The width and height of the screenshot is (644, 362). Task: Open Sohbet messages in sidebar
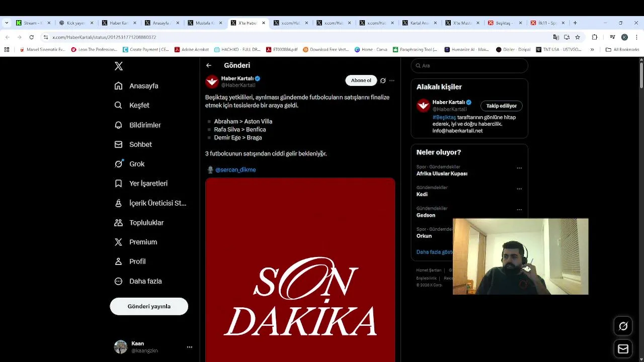coord(133,144)
